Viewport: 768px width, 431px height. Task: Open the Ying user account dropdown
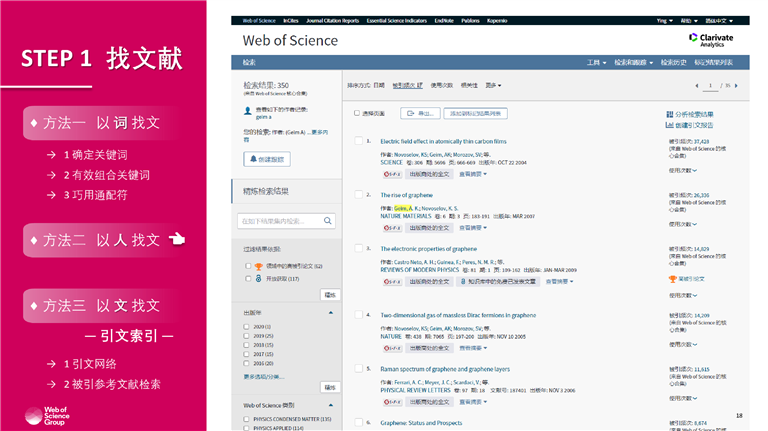coord(665,21)
